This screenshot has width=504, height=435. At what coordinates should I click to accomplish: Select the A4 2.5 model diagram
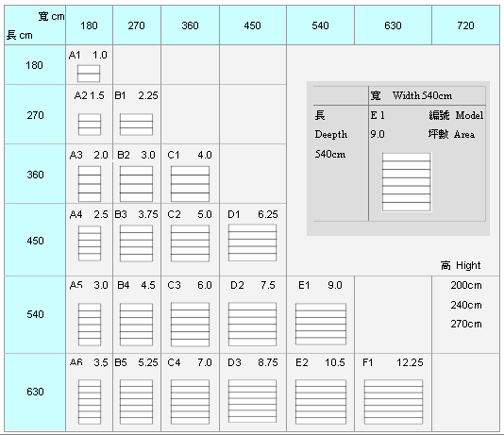90,243
